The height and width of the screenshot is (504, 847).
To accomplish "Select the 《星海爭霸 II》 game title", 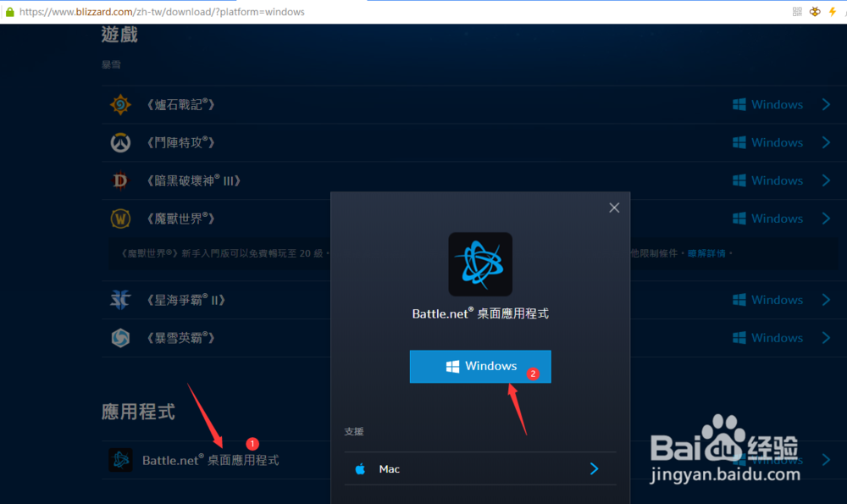I will (185, 300).
